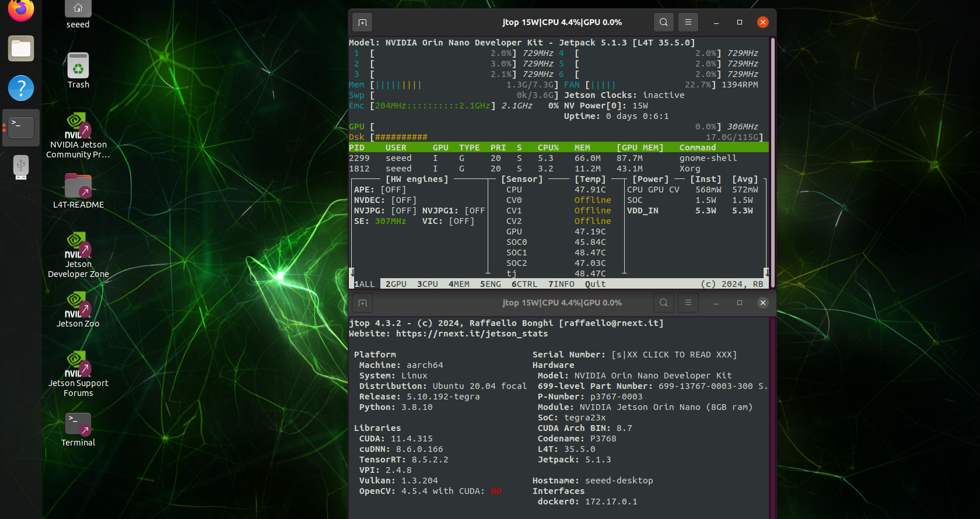Screen dimensions: 980x519
Task: Click the tj temperature row
Action: pos(556,273)
